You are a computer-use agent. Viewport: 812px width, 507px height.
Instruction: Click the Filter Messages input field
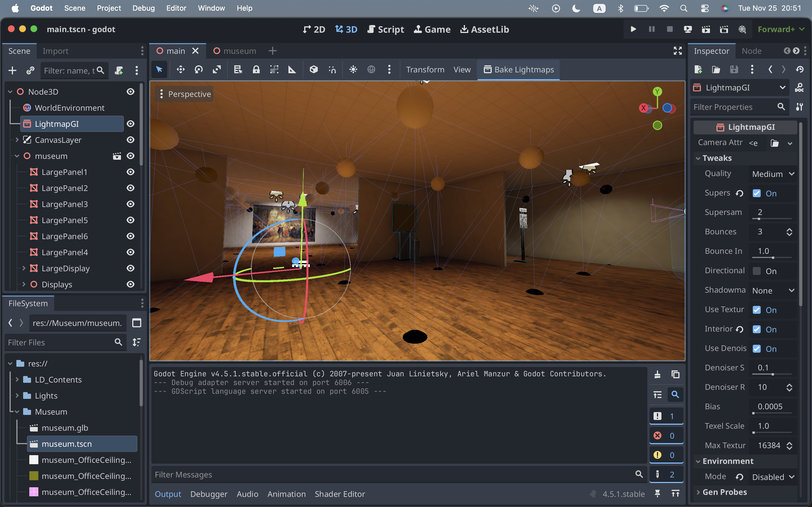pos(392,475)
